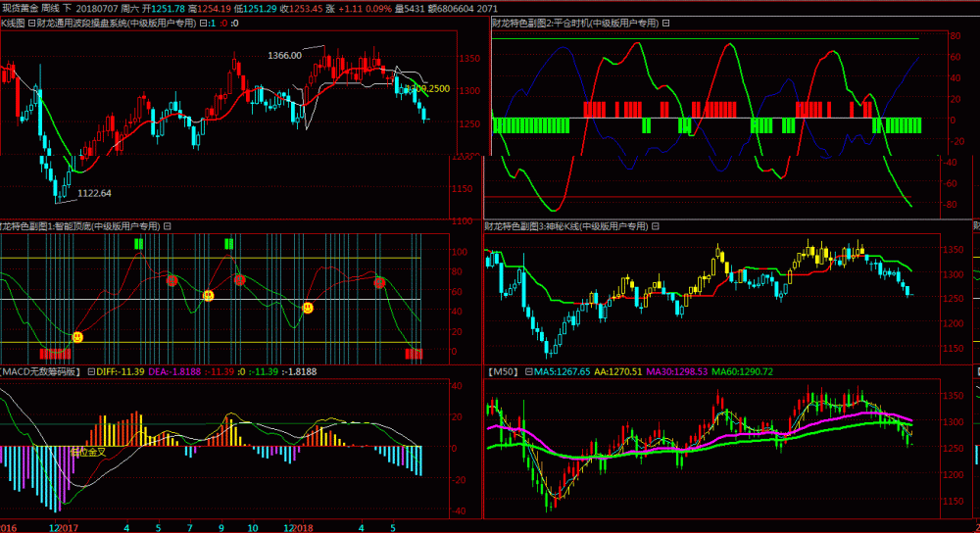The width and height of the screenshot is (980, 533).
Task: Click the open price 1251.78
Action: click(167, 9)
